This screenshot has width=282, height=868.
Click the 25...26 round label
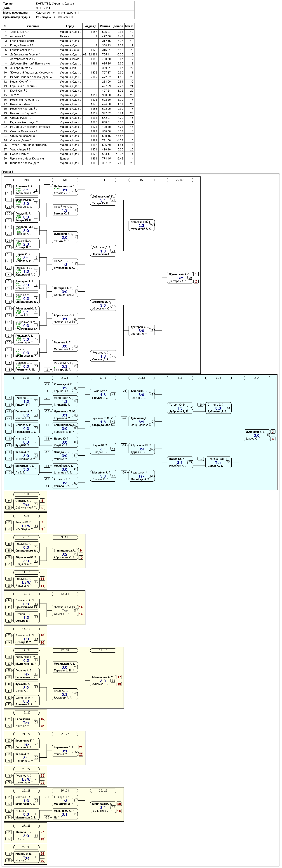pyautogui.click(x=103, y=791)
